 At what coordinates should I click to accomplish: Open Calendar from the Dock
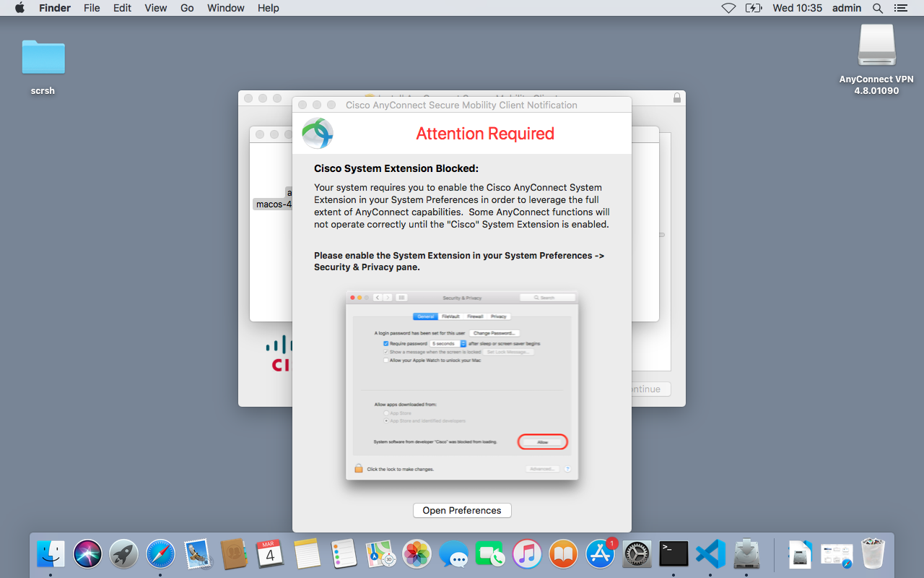(x=270, y=554)
